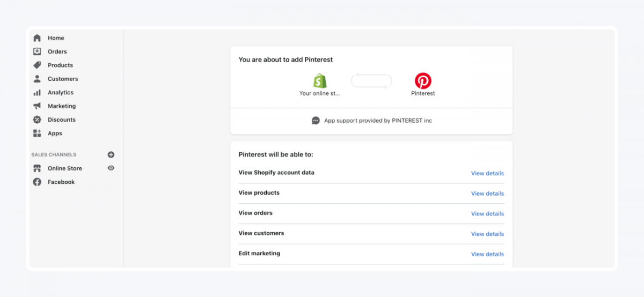The width and height of the screenshot is (644, 297).
Task: View details for View products
Action: coord(487,194)
